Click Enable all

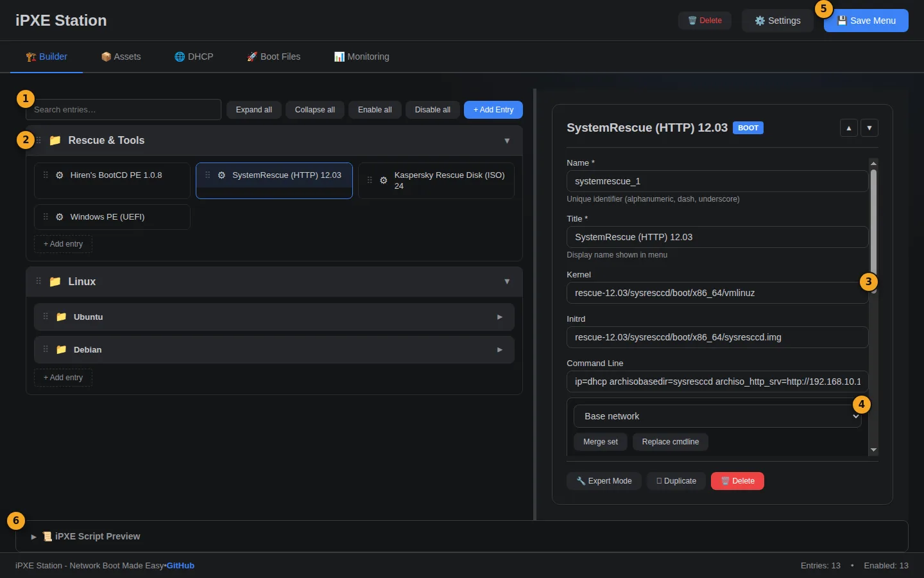375,110
